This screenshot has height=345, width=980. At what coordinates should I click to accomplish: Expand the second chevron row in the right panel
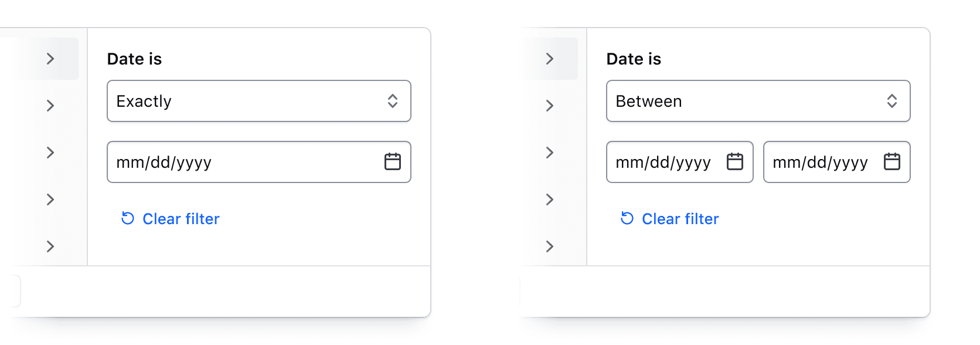click(550, 106)
